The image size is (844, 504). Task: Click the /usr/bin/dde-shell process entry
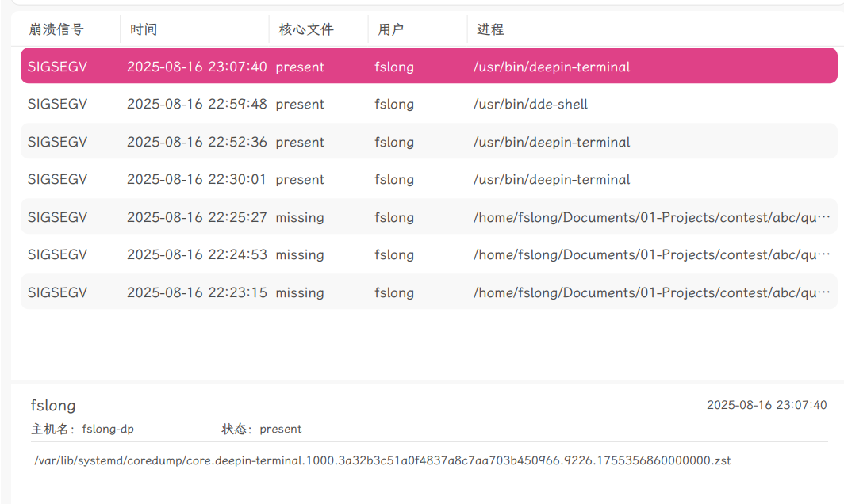tap(531, 104)
